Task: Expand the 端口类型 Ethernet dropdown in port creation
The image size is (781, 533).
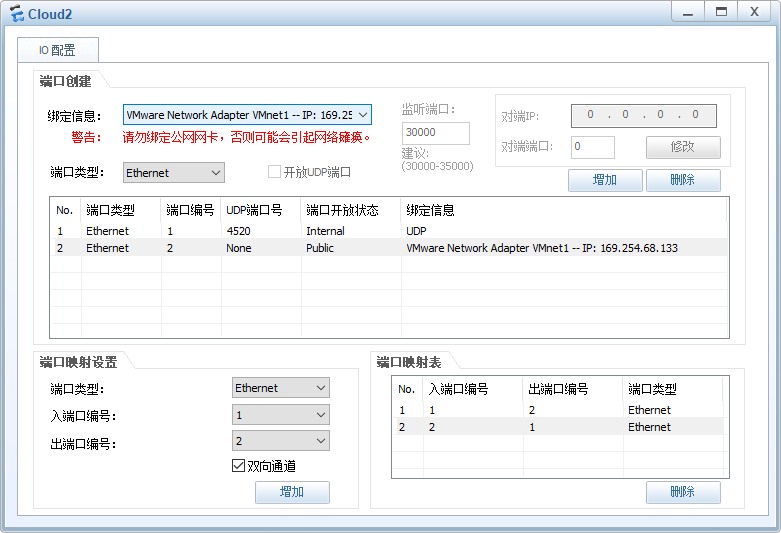Action: point(174,173)
